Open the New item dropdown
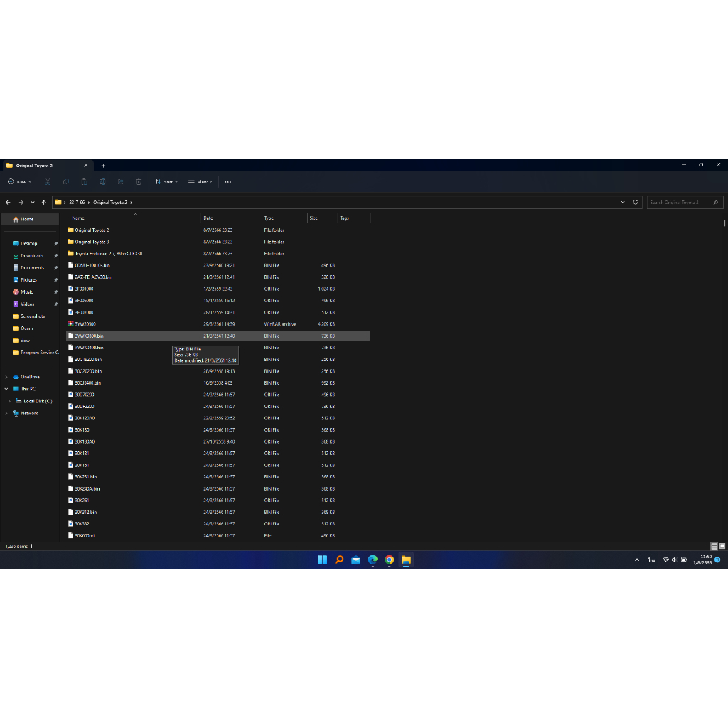Viewport: 728px width, 728px height. (x=19, y=182)
